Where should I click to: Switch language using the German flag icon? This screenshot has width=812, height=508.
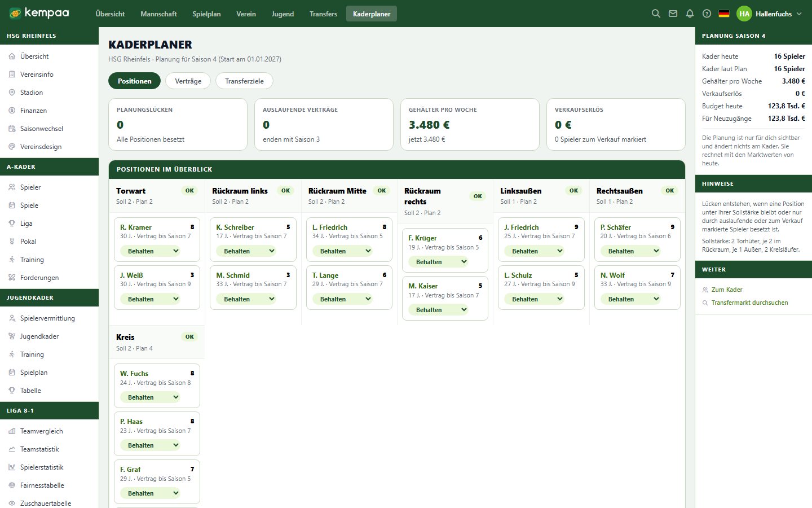point(724,14)
